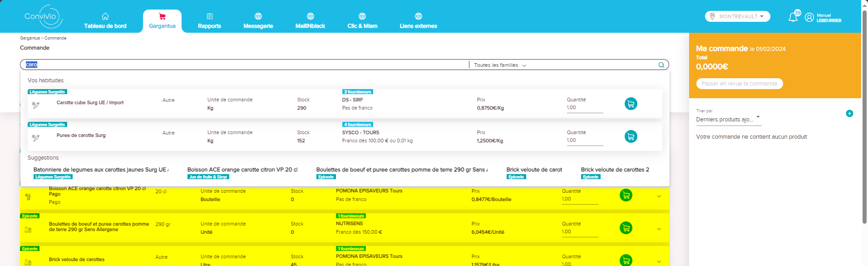Add Boisson ACE orange carotte to cart
The height and width of the screenshot is (266, 868).
pos(626,195)
